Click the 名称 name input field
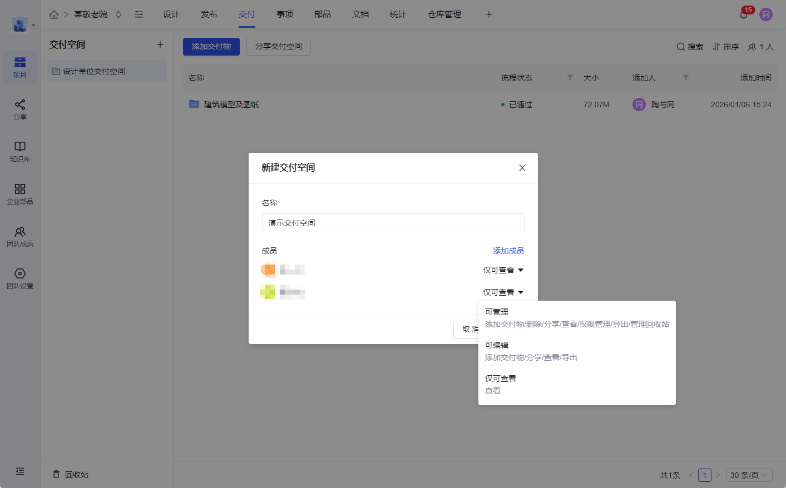The width and height of the screenshot is (786, 488). [392, 222]
